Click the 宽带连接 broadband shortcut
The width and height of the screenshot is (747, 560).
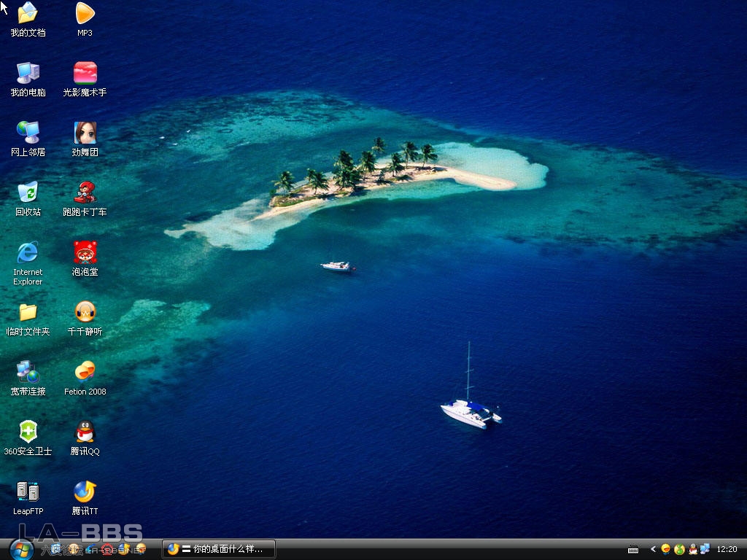click(28, 373)
